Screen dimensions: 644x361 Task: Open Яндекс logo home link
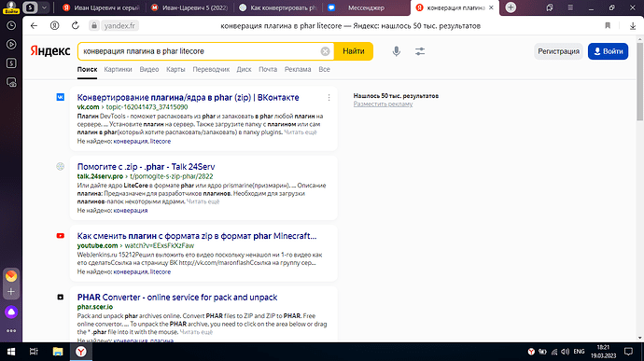(50, 51)
